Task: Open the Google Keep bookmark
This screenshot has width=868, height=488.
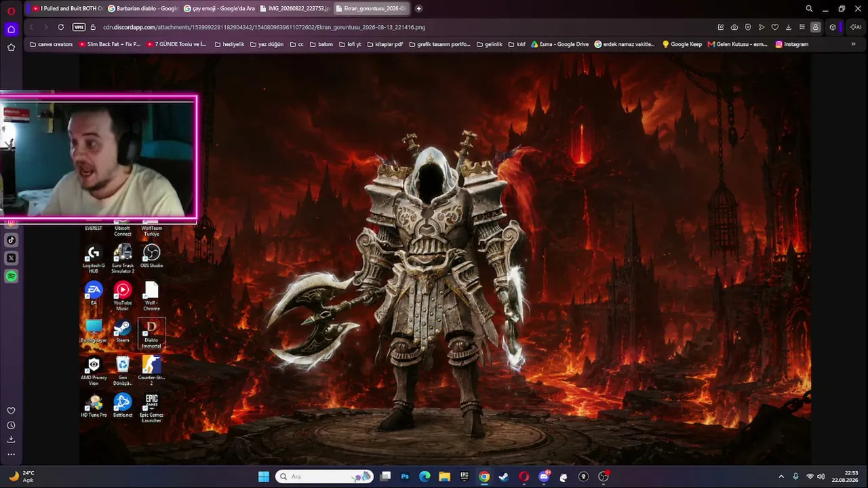Action: (x=682, y=44)
